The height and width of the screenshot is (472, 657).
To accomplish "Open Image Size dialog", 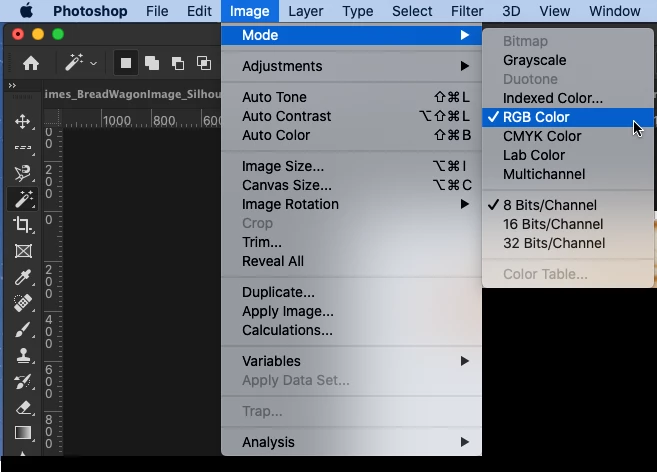I will tap(352, 166).
